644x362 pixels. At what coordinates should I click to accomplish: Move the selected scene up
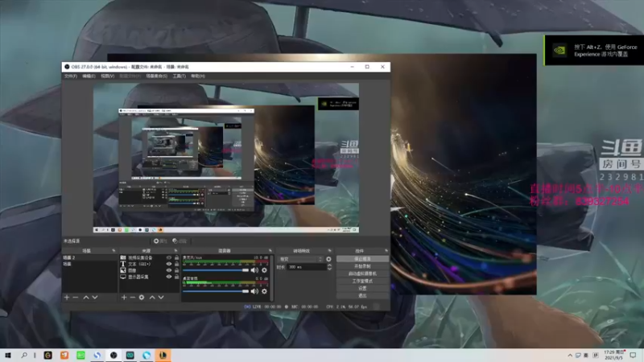click(x=86, y=297)
